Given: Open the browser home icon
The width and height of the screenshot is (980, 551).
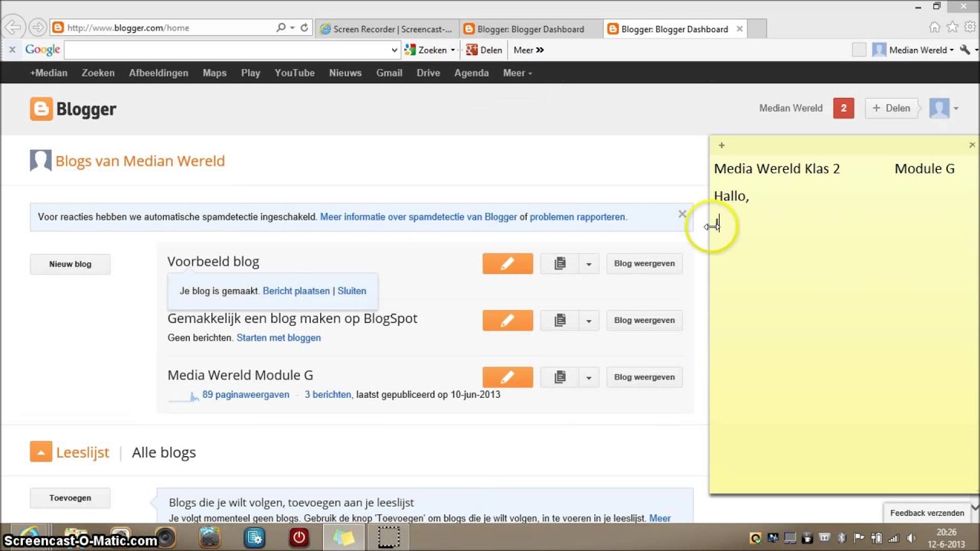Looking at the screenshot, I should pyautogui.click(x=935, y=28).
